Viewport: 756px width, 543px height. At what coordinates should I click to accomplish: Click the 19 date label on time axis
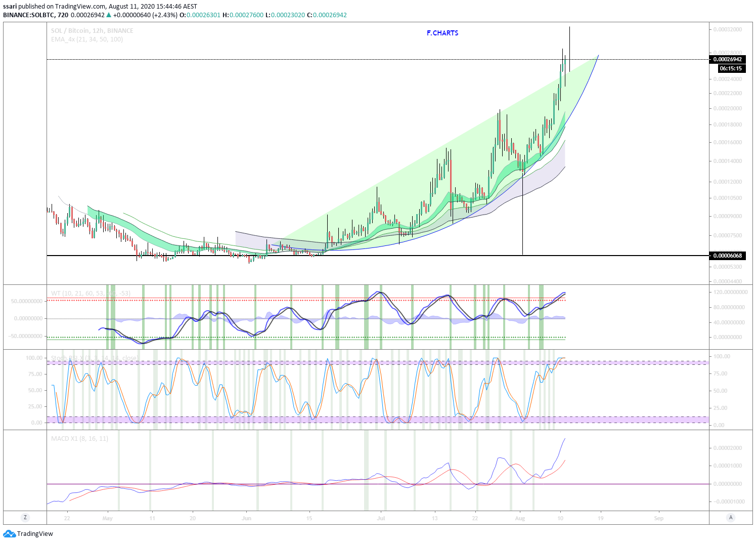click(x=601, y=518)
